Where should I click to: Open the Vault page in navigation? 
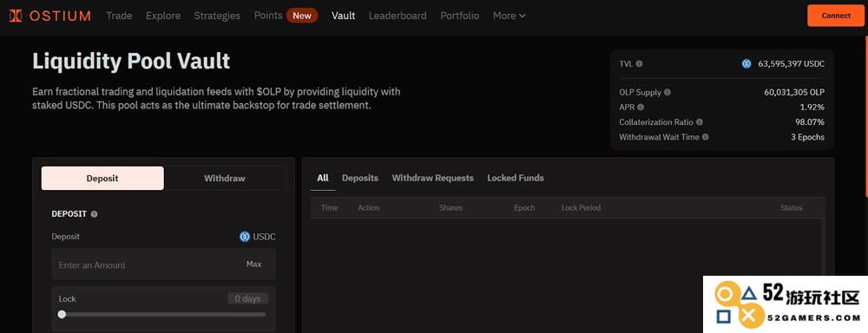(343, 16)
